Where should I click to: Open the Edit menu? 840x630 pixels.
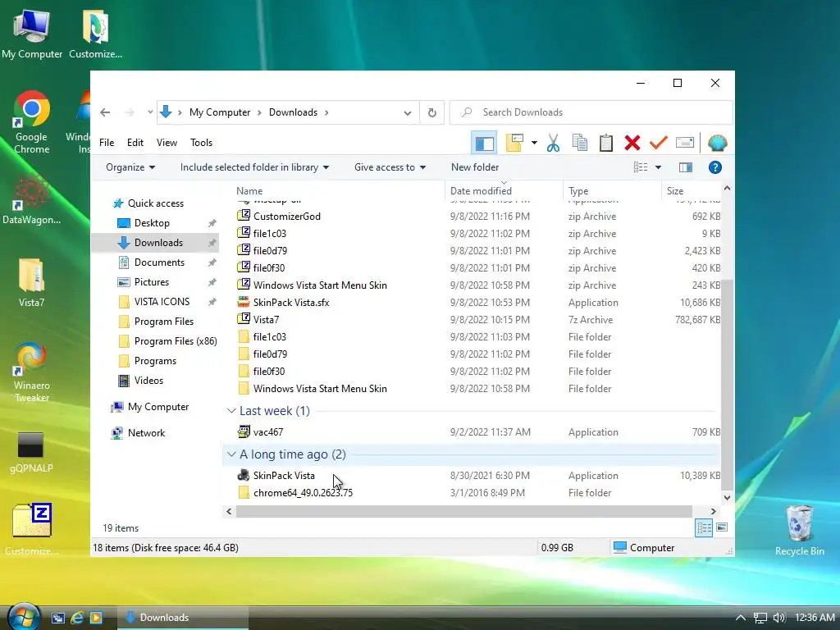coord(135,143)
